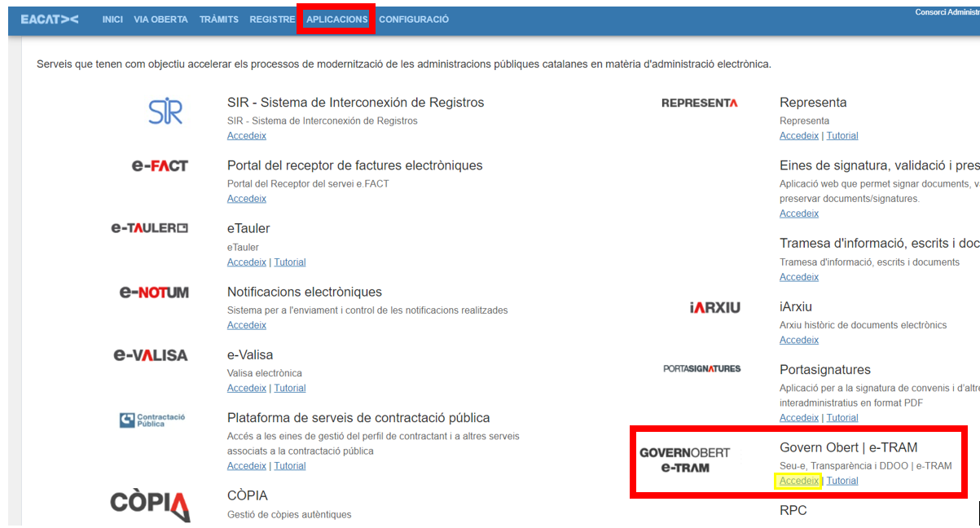Click Accedeix under Portasignatures
This screenshot has width=980, height=528.
pyautogui.click(x=799, y=418)
